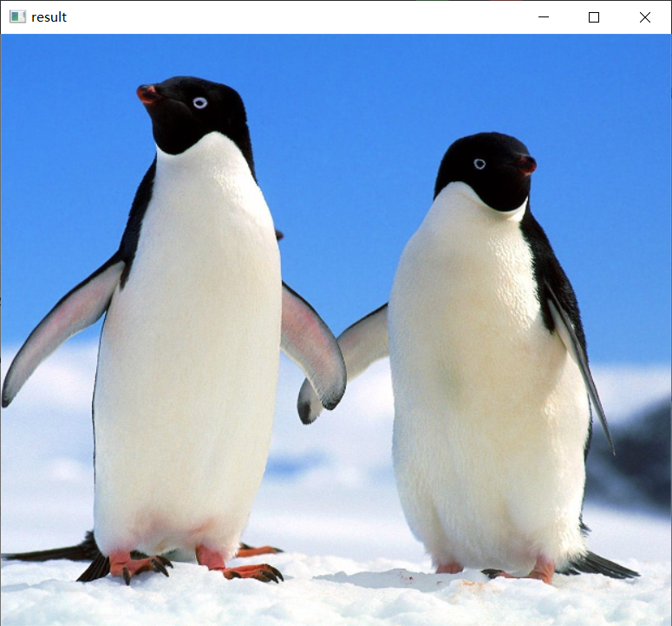The width and height of the screenshot is (672, 626).
Task: Minimize the result window
Action: point(544,17)
